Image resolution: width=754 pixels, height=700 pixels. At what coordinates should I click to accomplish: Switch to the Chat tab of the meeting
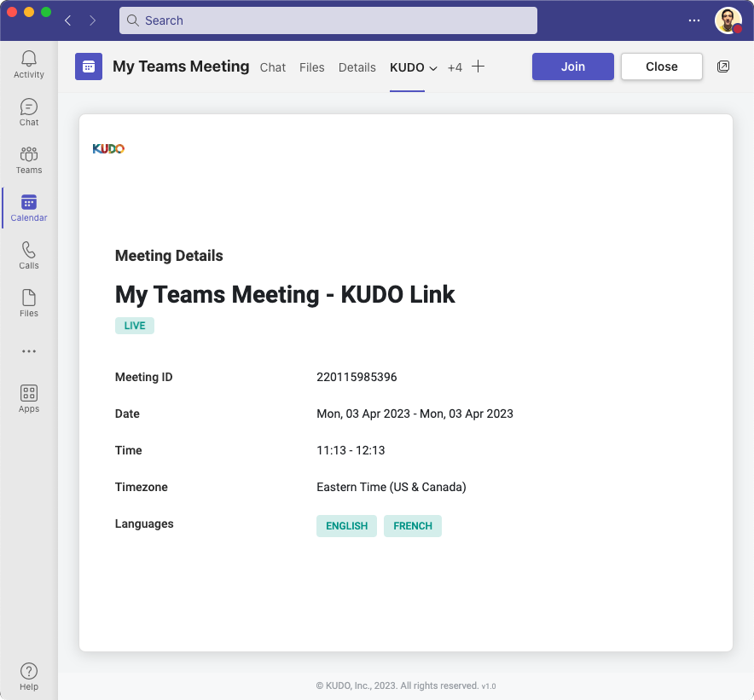tap(273, 67)
